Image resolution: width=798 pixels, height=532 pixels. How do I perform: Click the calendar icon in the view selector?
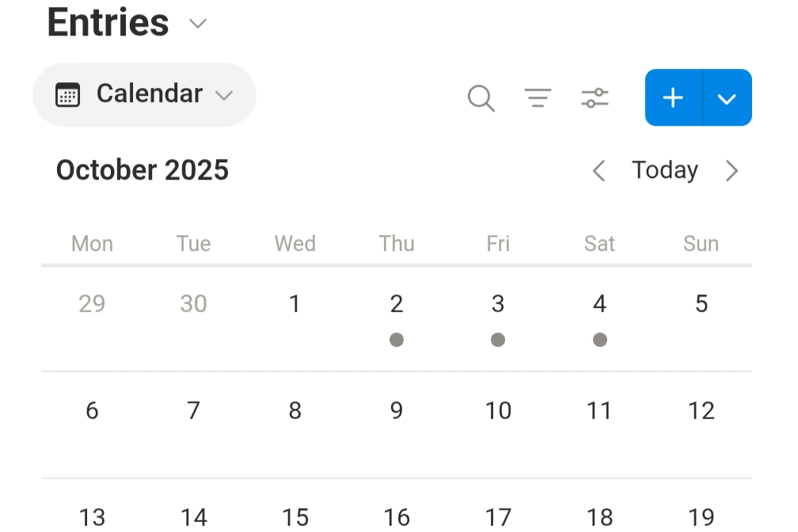pyautogui.click(x=68, y=93)
